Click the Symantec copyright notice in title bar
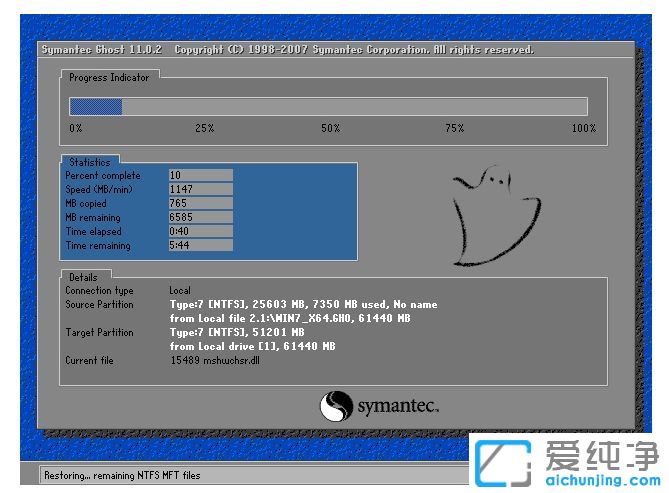The width and height of the screenshot is (669, 493). [354, 50]
